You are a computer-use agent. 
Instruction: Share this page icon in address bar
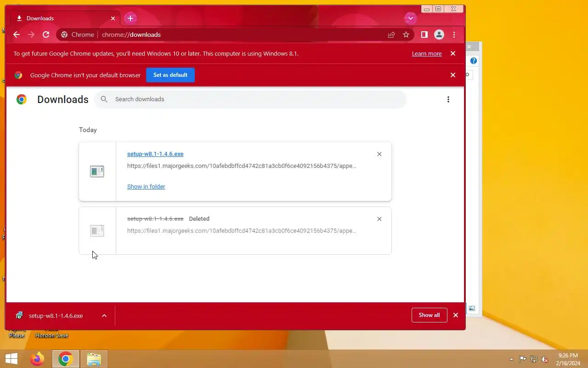tap(391, 34)
